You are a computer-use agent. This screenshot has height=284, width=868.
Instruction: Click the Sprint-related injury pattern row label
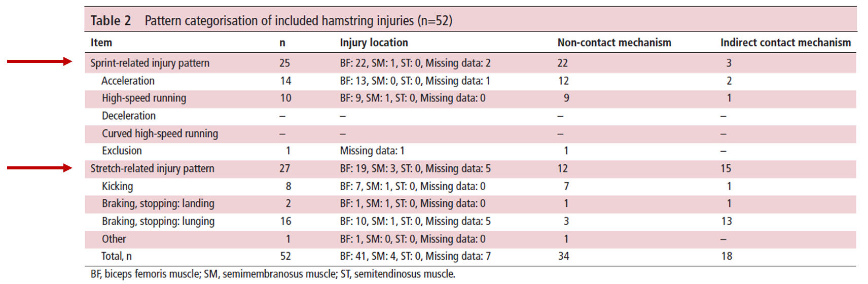pos(150,63)
